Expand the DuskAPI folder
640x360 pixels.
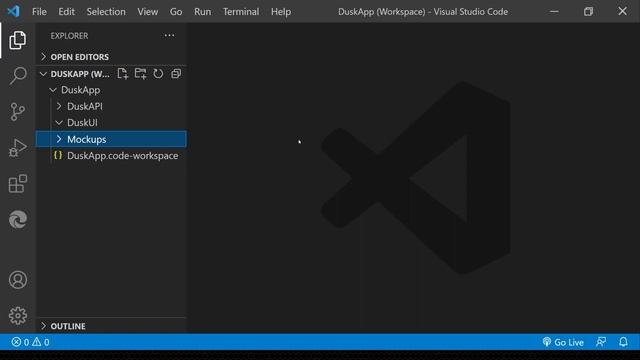(59, 106)
